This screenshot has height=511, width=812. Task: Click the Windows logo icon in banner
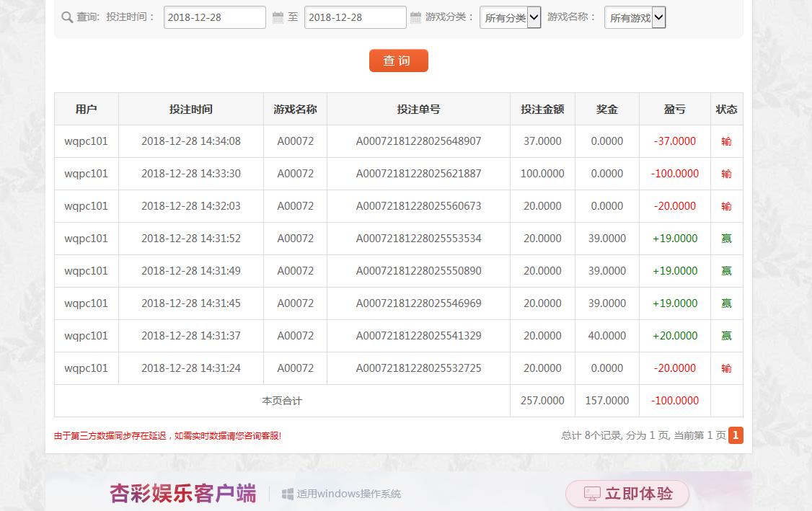pyautogui.click(x=288, y=494)
